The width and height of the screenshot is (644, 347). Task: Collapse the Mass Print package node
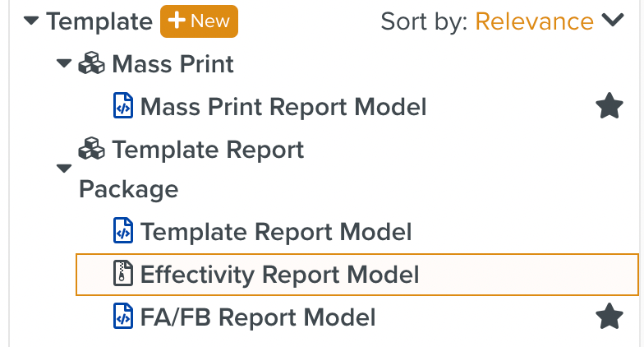pos(64,64)
